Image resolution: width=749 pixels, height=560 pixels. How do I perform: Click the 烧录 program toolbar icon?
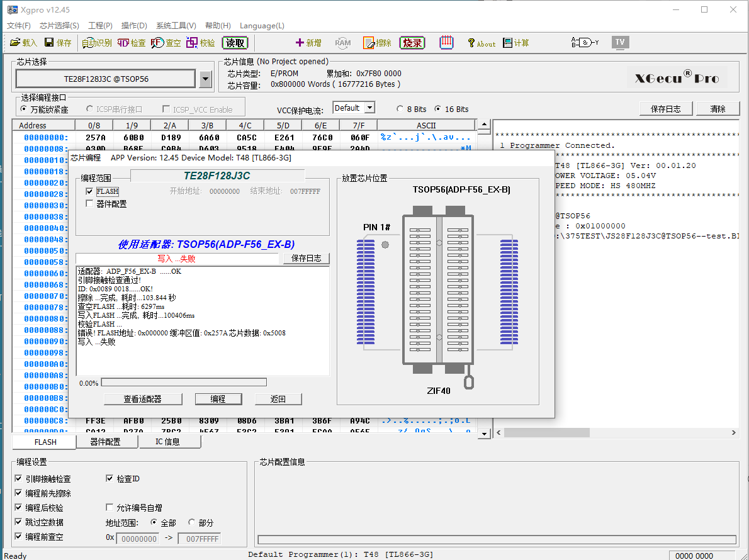tap(412, 43)
